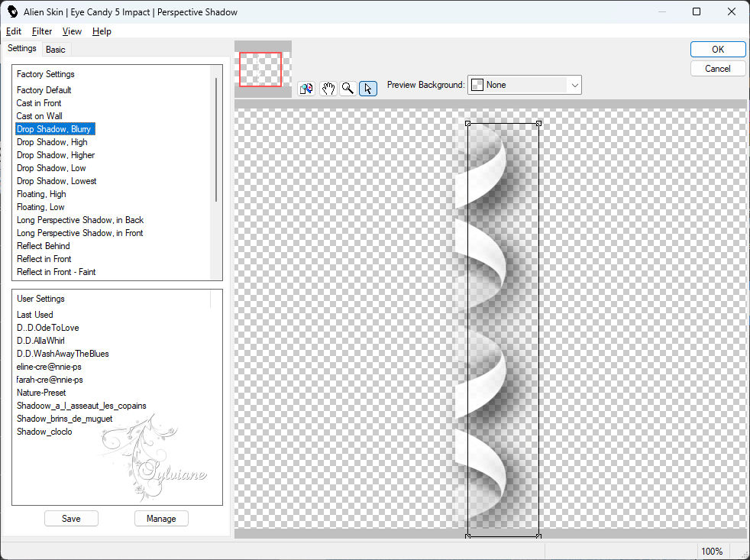Select the Drop Shadow, Low preset
The width and height of the screenshot is (750, 560).
click(51, 168)
